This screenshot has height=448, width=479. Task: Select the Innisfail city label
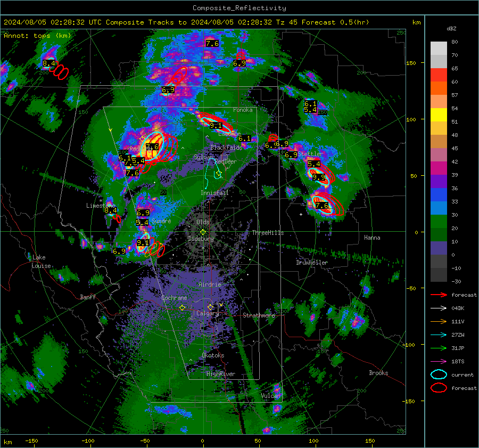coord(214,193)
